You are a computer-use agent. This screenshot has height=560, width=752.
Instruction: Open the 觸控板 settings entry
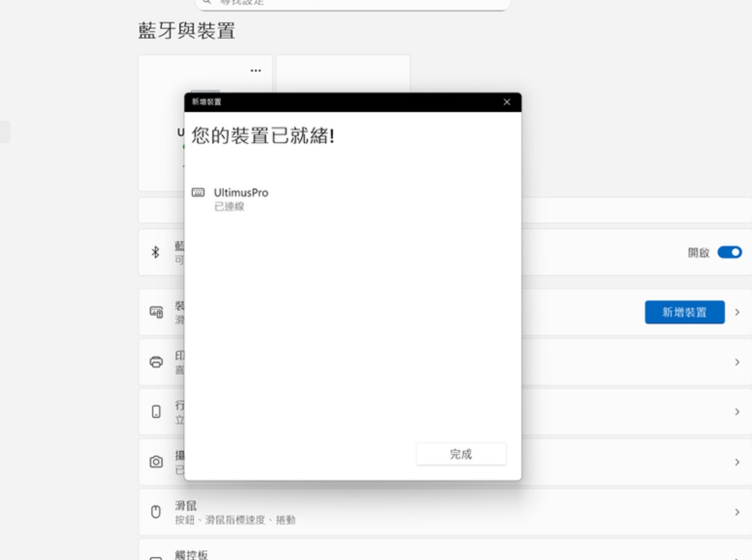coord(192,554)
